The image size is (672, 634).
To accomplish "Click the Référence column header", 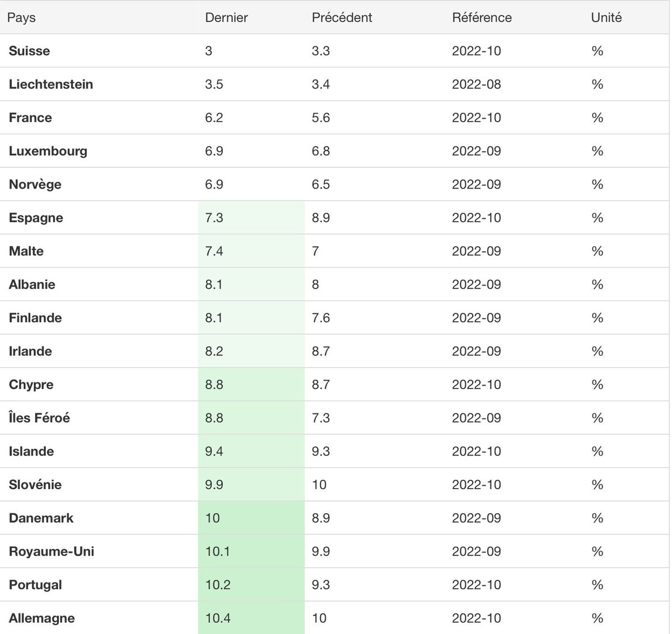I will click(482, 17).
